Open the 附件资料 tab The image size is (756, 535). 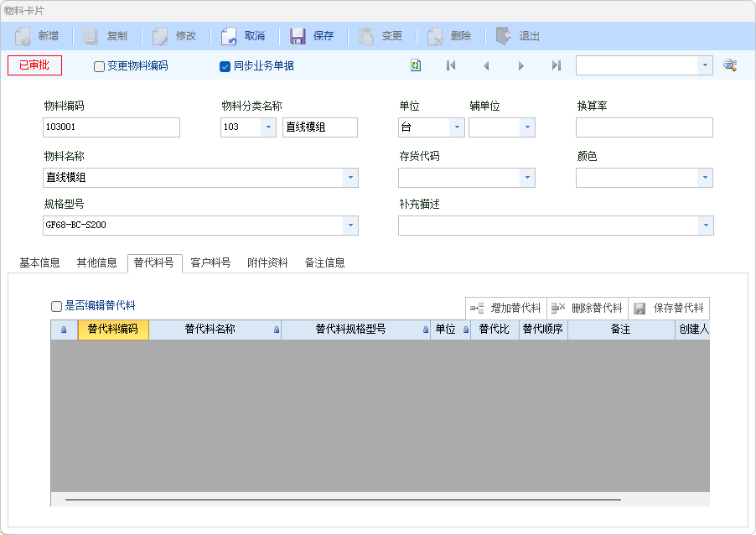(267, 263)
